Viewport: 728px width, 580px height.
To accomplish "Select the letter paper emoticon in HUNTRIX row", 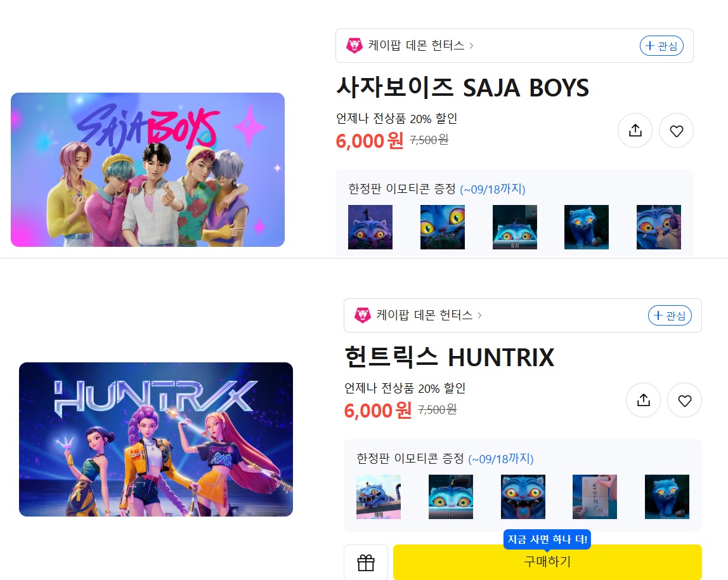I will tap(595, 496).
